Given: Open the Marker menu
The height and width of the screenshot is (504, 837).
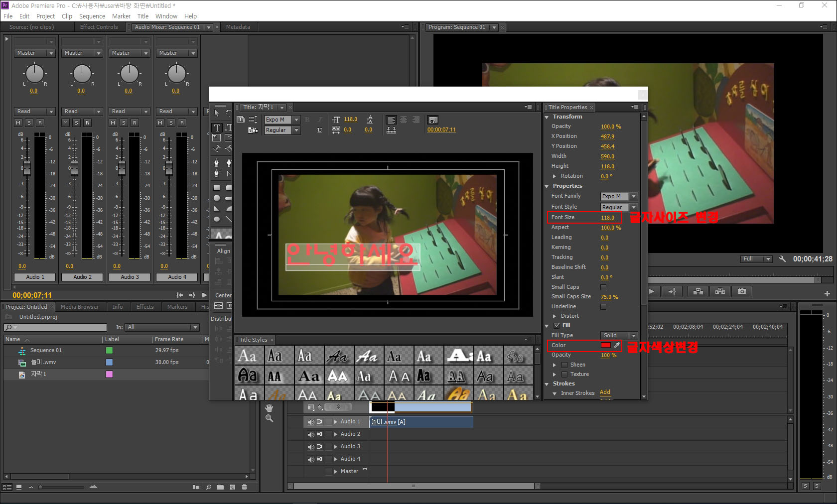Looking at the screenshot, I should [121, 16].
